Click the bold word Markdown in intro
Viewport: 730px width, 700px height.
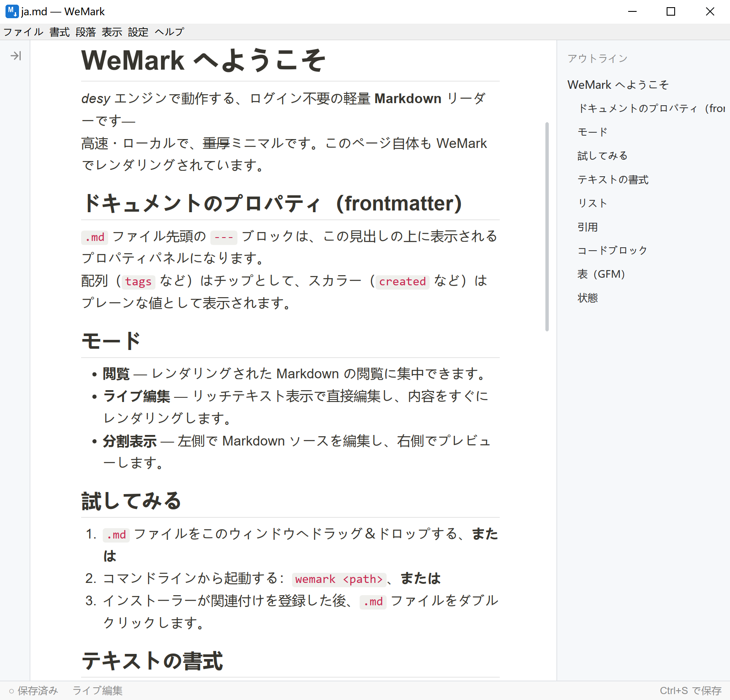pyautogui.click(x=408, y=98)
